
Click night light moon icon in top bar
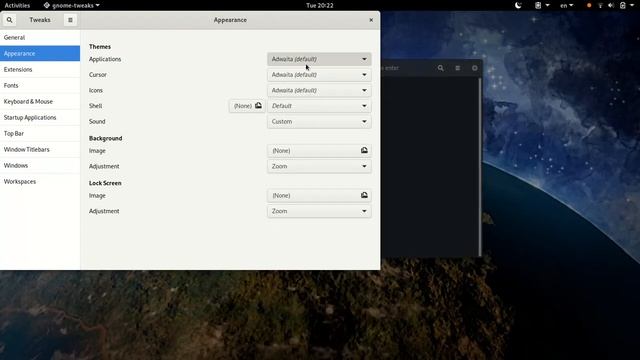coord(518,5)
